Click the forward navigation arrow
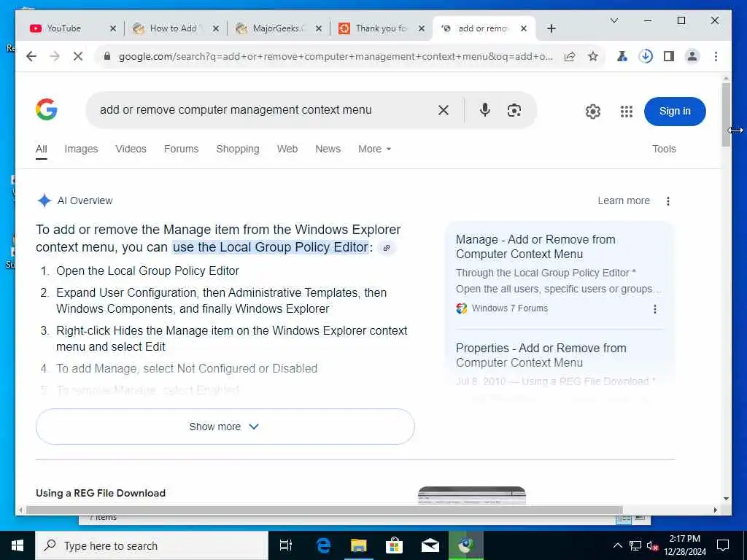This screenshot has width=747, height=560. pyautogui.click(x=55, y=56)
